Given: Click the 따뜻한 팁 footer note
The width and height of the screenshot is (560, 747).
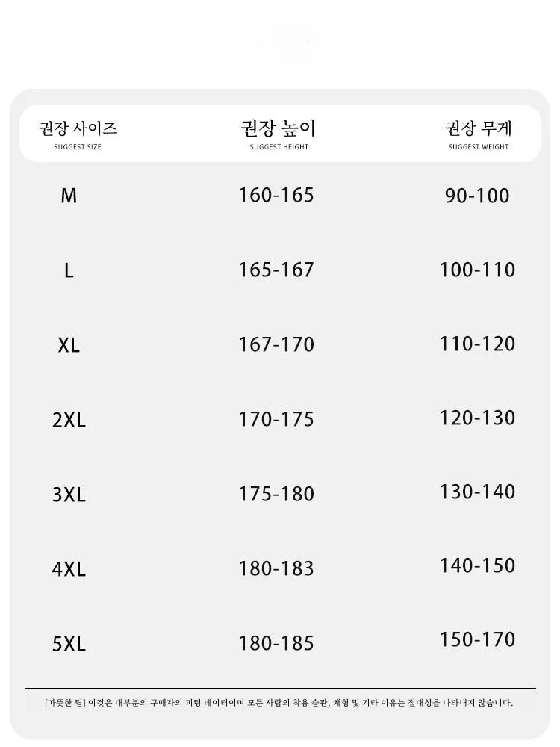Looking at the screenshot, I should (279, 703).
